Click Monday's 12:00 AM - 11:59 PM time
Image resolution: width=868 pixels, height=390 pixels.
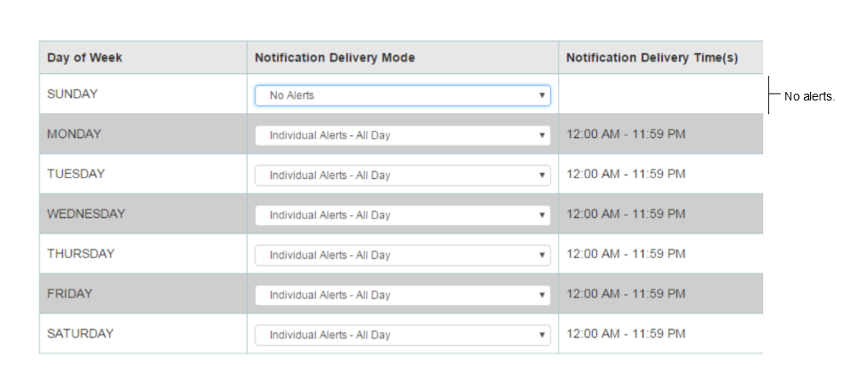[x=625, y=134]
